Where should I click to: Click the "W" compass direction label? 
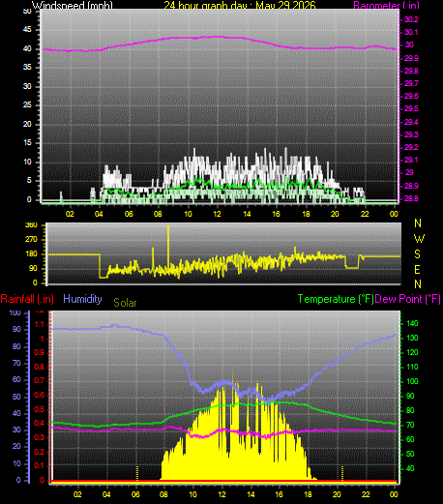(419, 239)
